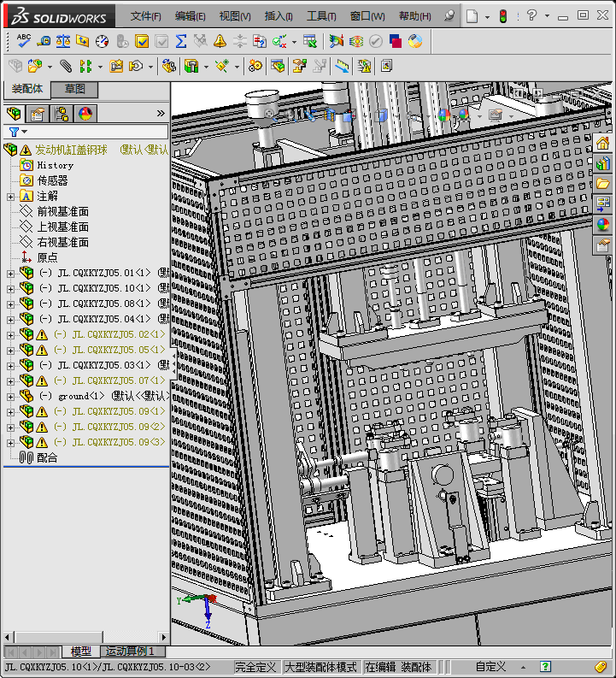This screenshot has width=616, height=678.
Task: Open the Appearances task pane ball icon
Action: 602,224
